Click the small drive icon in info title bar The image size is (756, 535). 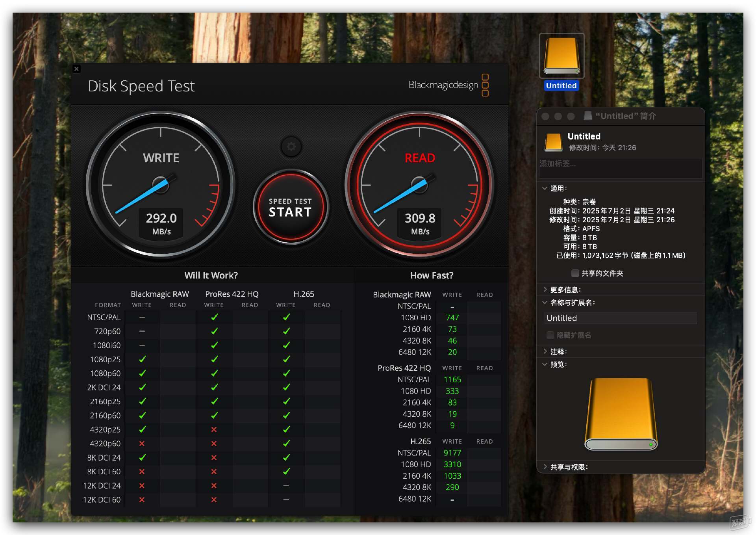(588, 116)
